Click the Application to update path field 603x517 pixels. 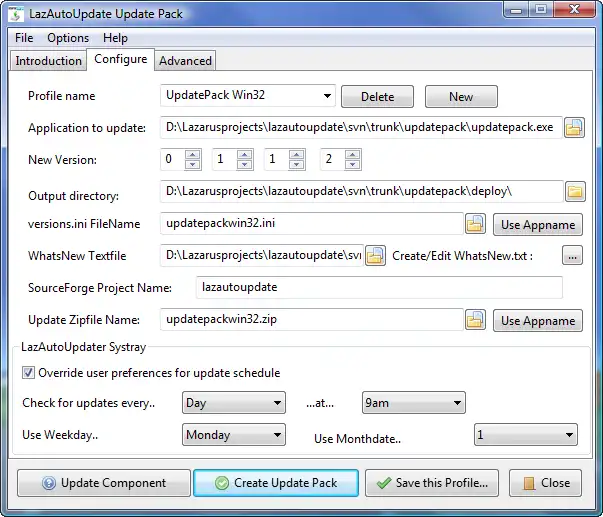[x=361, y=127]
